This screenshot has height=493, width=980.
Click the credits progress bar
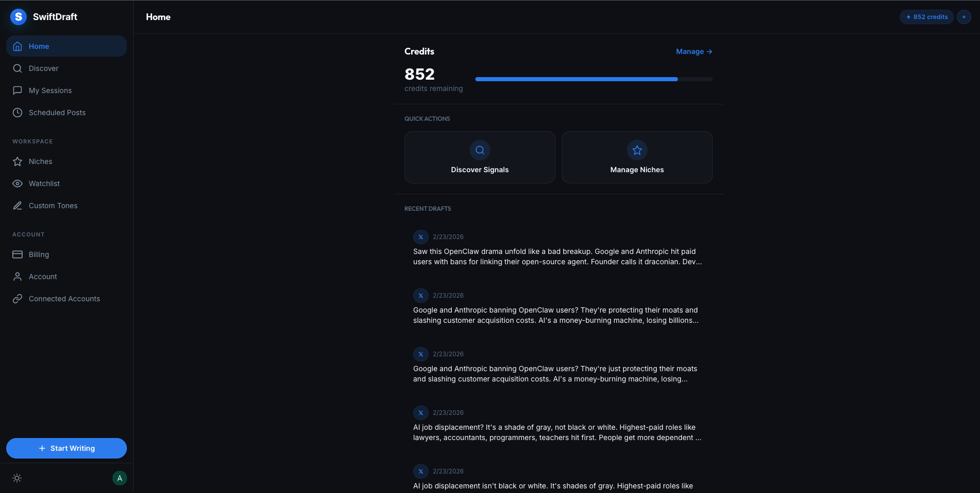(594, 79)
